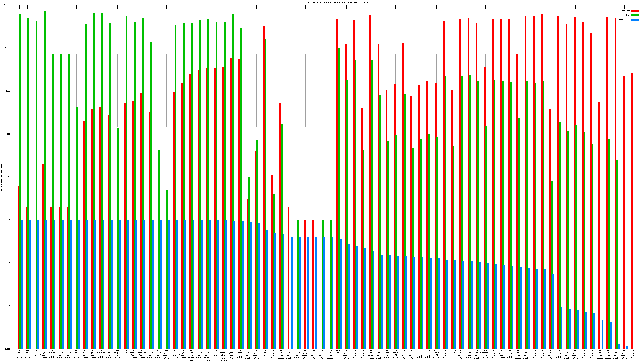Image resolution: width=644 pixels, height=362 pixels.
Task: Click the 'Not Spam' legend label
Action: (x=626, y=11)
